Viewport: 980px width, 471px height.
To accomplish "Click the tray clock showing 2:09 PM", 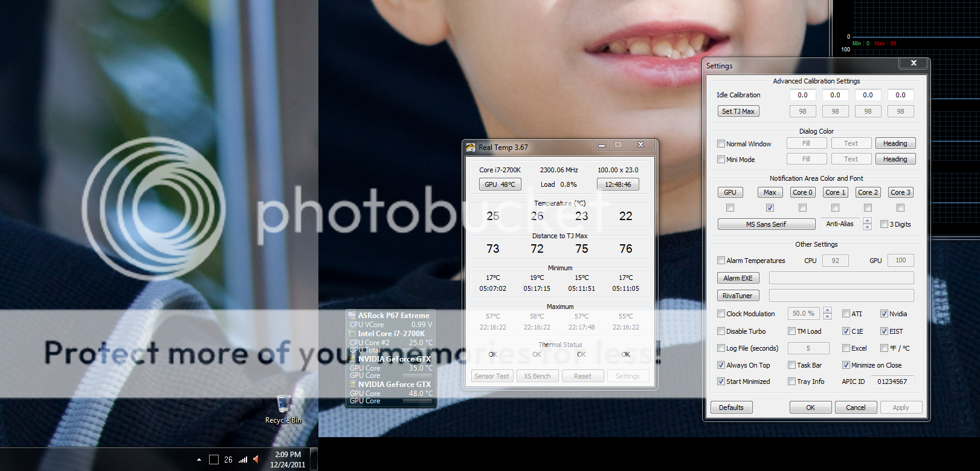I will point(288,460).
